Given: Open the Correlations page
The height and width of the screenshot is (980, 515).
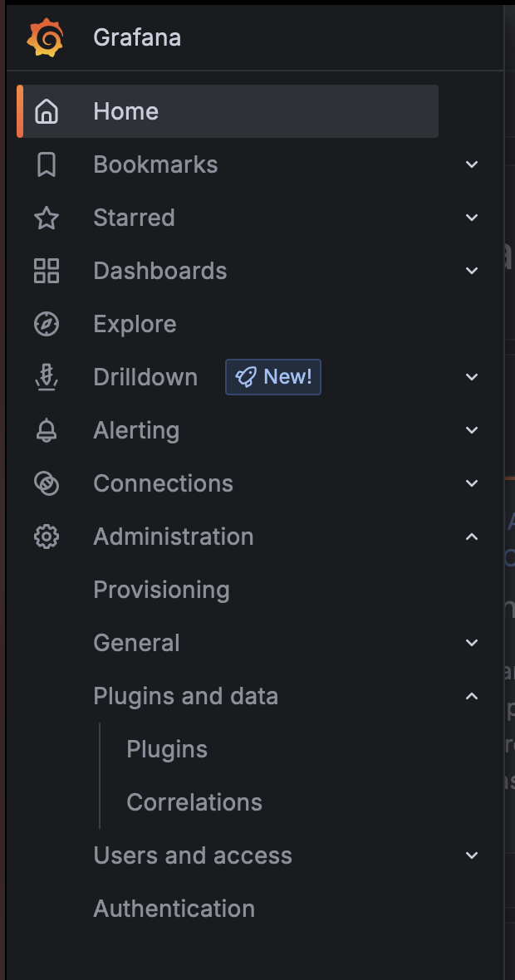Looking at the screenshot, I should (x=194, y=802).
